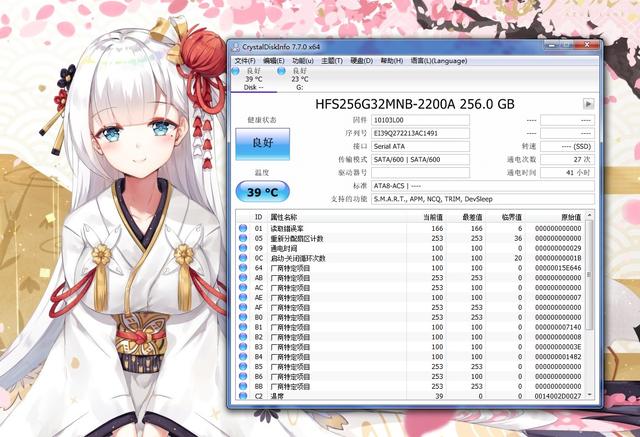
Task: Click status orb for attribute B6
Action: [243, 376]
